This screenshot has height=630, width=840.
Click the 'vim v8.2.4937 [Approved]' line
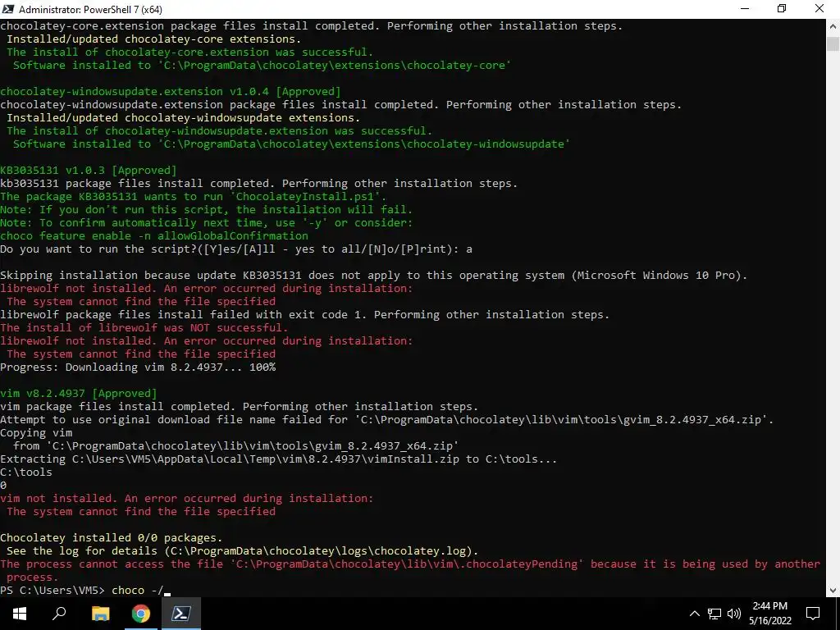[79, 393]
